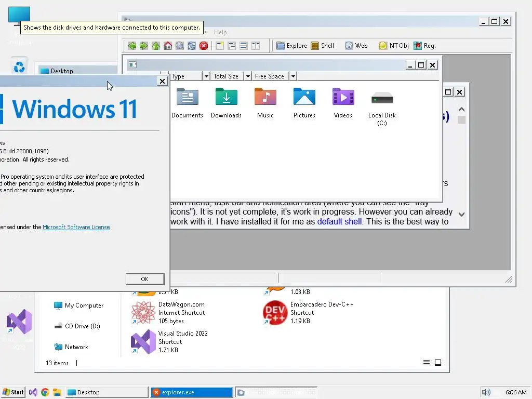Click the Visual Studio desktop shortcut icon
532x399 pixels.
coord(19,322)
